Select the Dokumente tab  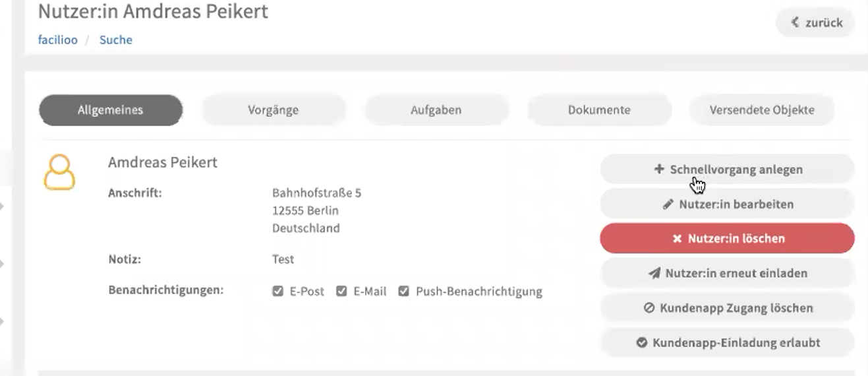598,110
